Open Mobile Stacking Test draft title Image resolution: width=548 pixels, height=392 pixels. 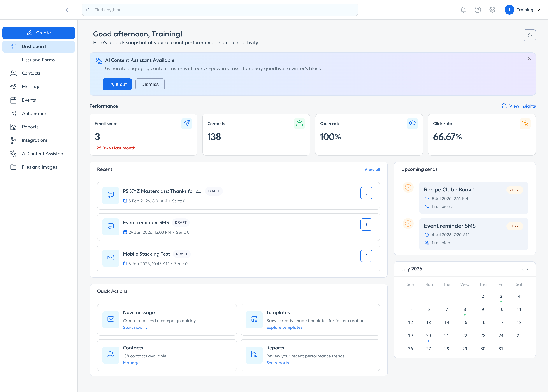[146, 254]
